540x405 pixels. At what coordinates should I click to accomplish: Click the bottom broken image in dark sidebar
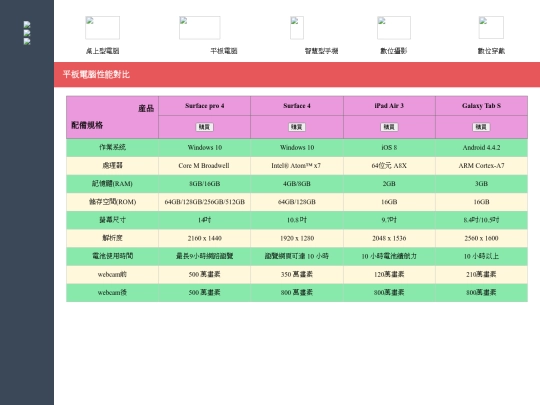27,42
